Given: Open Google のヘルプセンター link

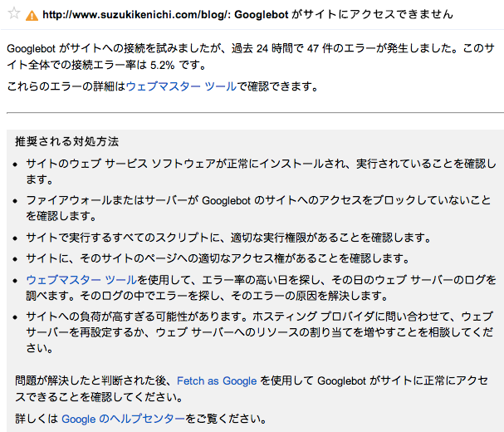Looking at the screenshot, I should coord(123,419).
